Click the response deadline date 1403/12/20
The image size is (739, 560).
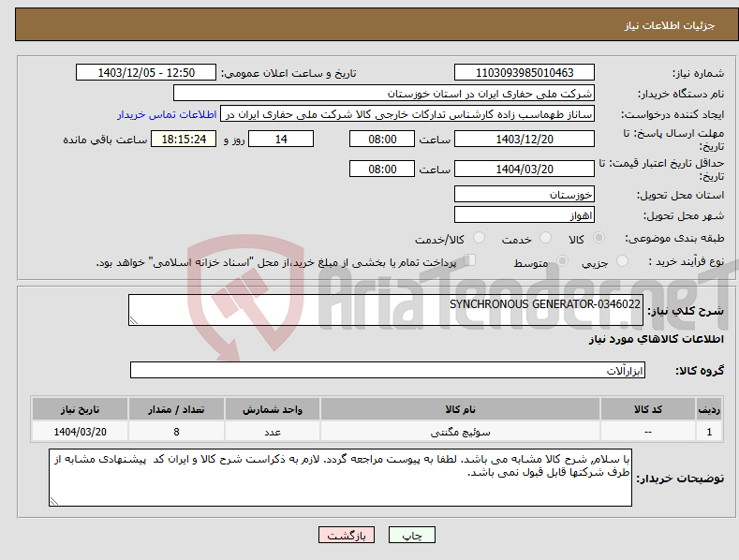(x=525, y=139)
